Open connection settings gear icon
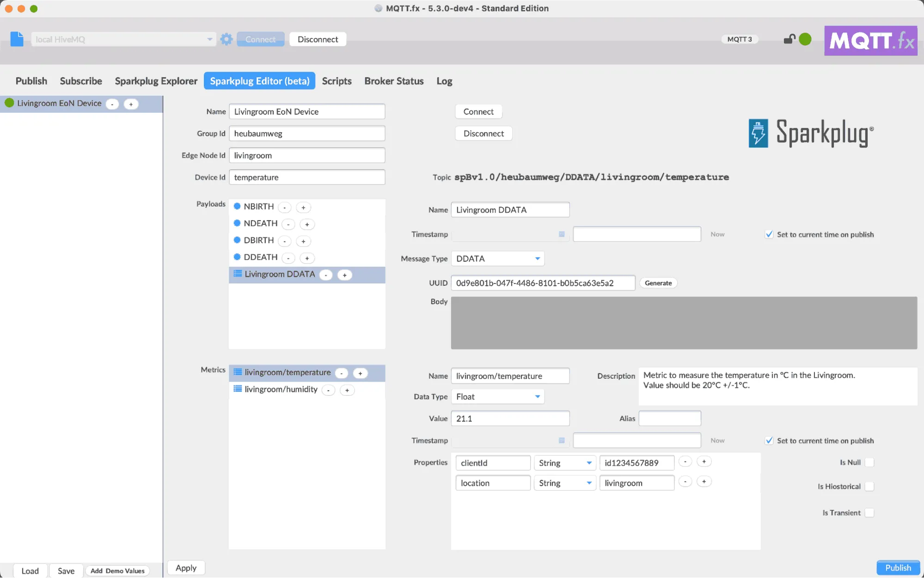This screenshot has height=578, width=924. pyautogui.click(x=226, y=39)
